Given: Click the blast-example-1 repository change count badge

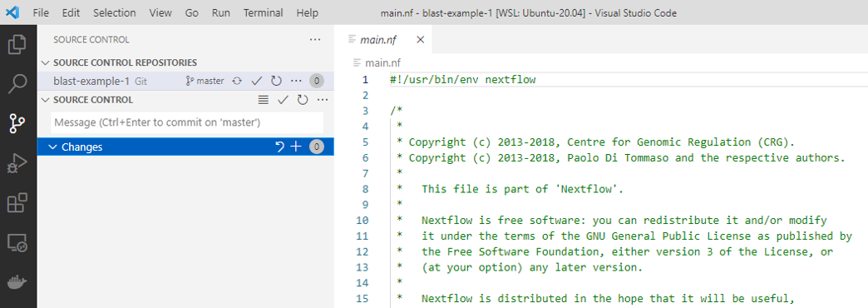Looking at the screenshot, I should pyautogui.click(x=316, y=81).
